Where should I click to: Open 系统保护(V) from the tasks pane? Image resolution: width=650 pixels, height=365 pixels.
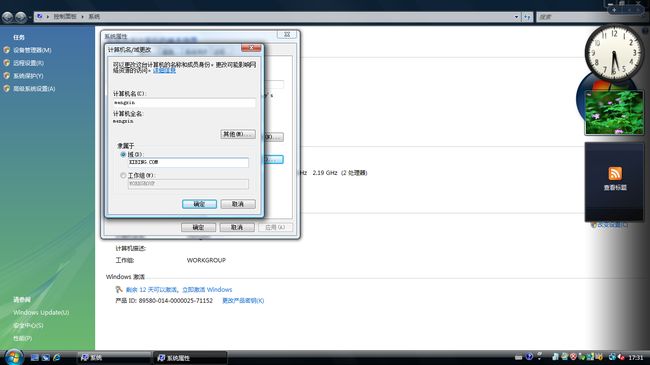coord(28,76)
